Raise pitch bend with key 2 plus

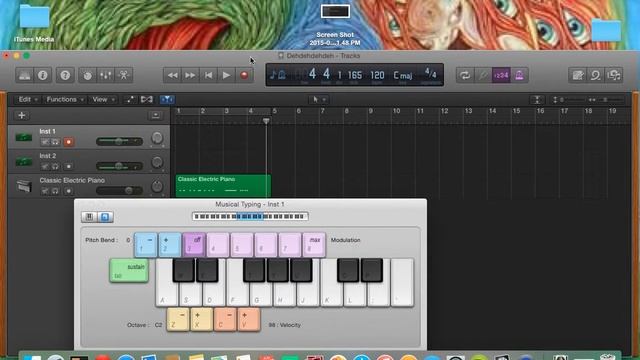(169, 245)
